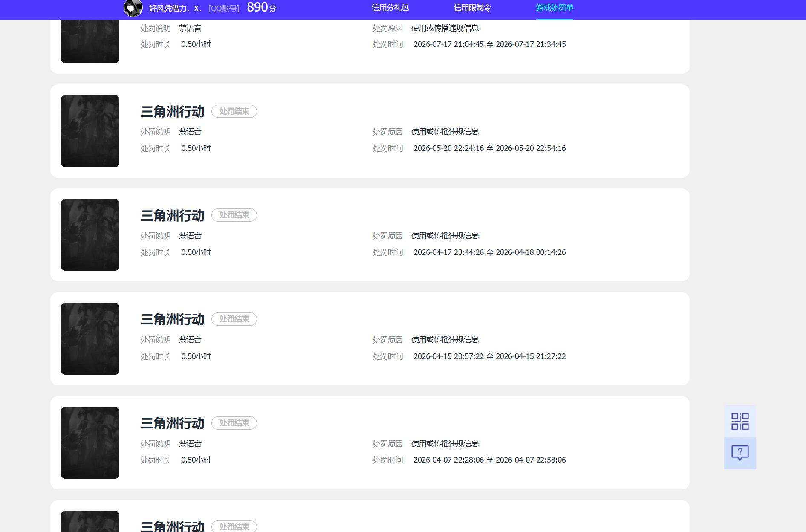Image resolution: width=806 pixels, height=532 pixels.
Task: Select time range 2026-04-17 23:44:26 至 2026-04-18 00:14:26
Action: pos(490,252)
